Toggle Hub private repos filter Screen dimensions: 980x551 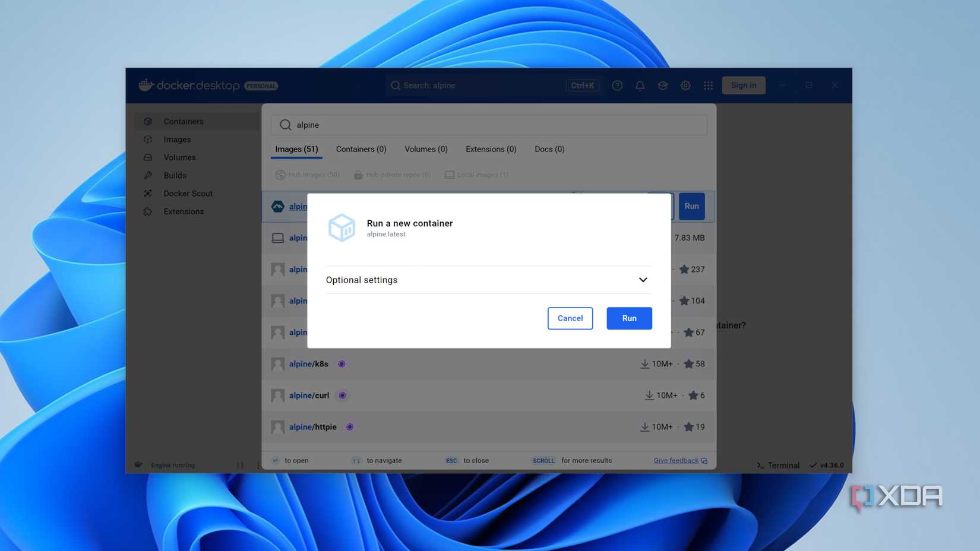point(392,175)
